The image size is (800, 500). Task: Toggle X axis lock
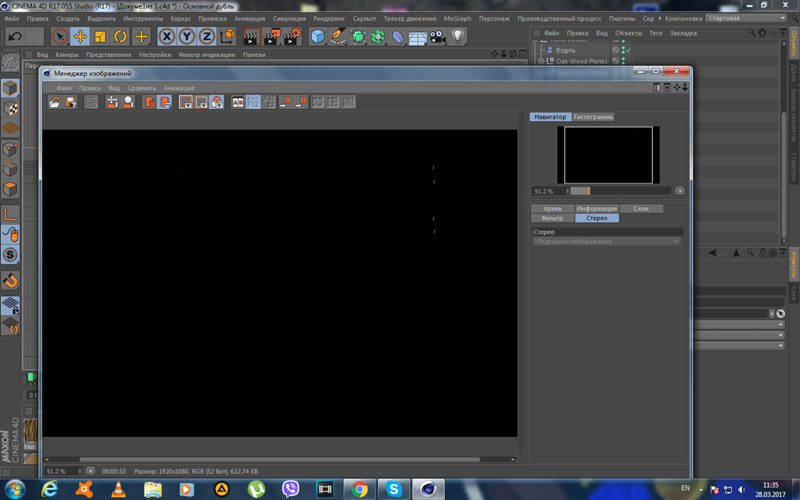[x=167, y=37]
